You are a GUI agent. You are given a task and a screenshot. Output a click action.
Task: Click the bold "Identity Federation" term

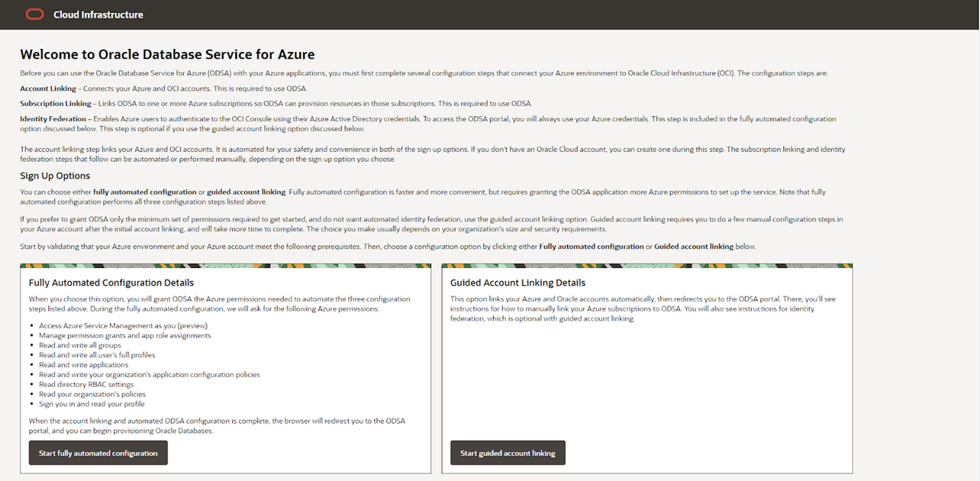click(x=54, y=119)
